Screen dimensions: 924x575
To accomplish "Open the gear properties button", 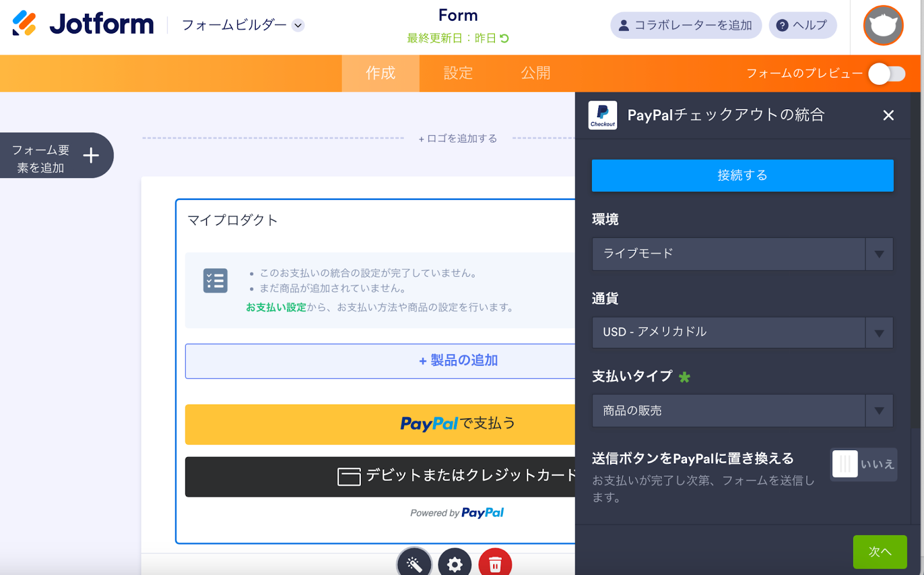I will point(454,563).
